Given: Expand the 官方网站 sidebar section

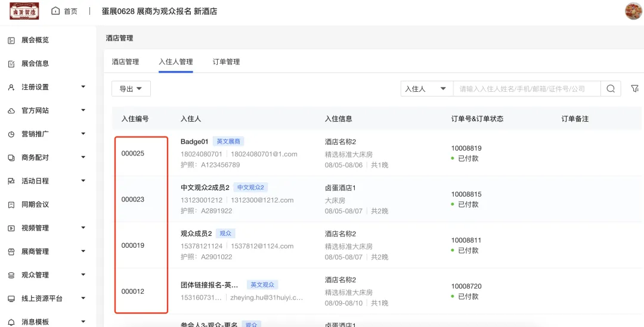Looking at the screenshot, I should tap(83, 110).
